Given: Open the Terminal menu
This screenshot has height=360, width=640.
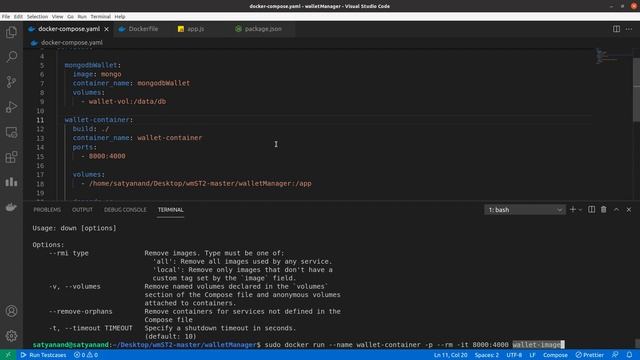Looking at the screenshot, I should [100, 17].
